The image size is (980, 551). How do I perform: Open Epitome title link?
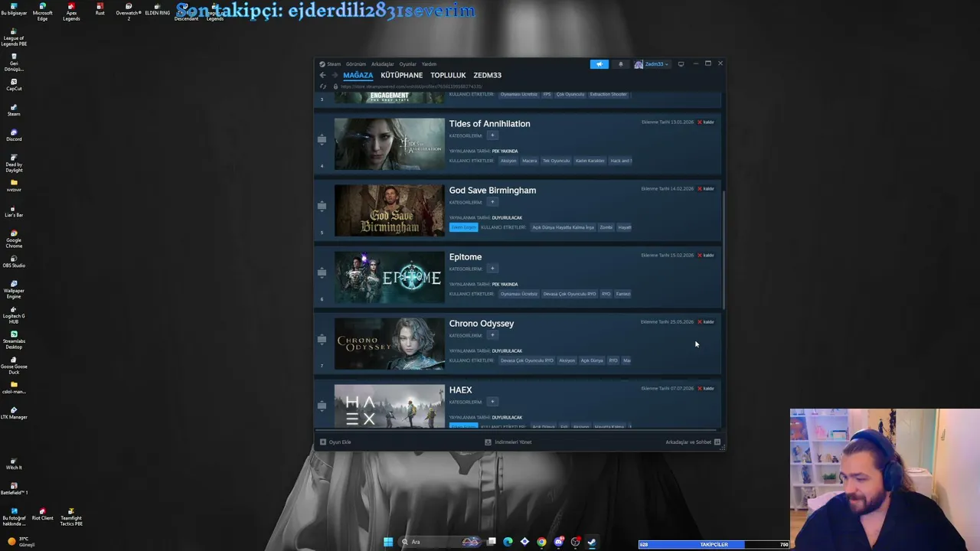pyautogui.click(x=465, y=257)
